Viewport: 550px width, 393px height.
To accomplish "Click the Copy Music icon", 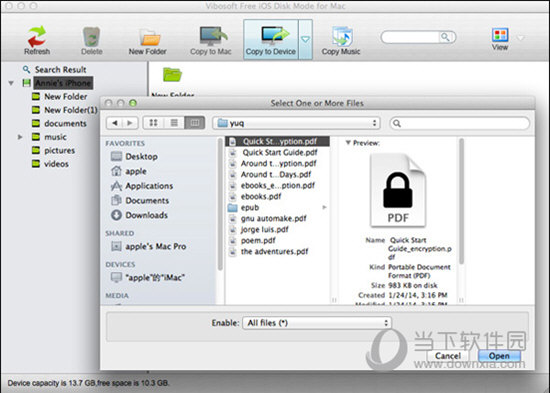I will (341, 40).
